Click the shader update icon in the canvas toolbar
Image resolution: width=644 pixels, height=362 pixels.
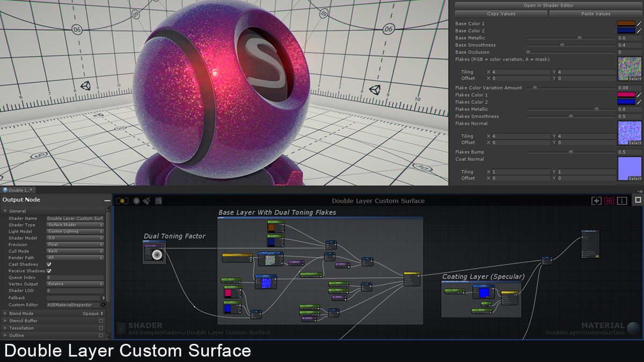pos(122,201)
